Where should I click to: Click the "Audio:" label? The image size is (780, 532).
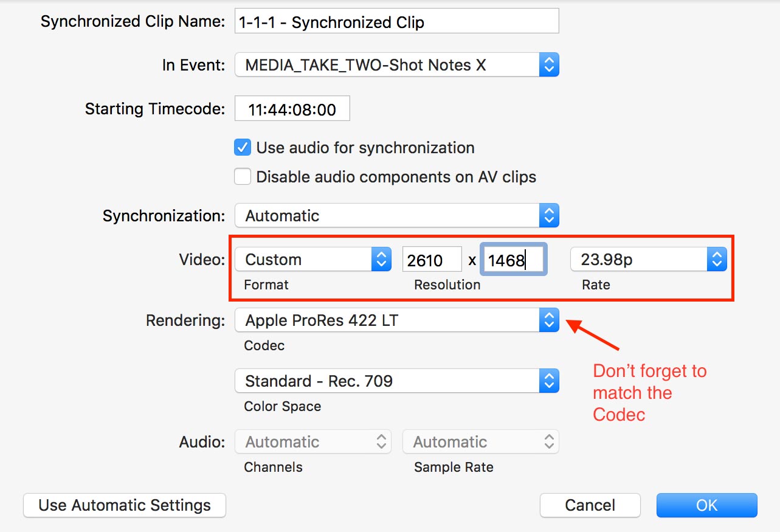coord(202,442)
